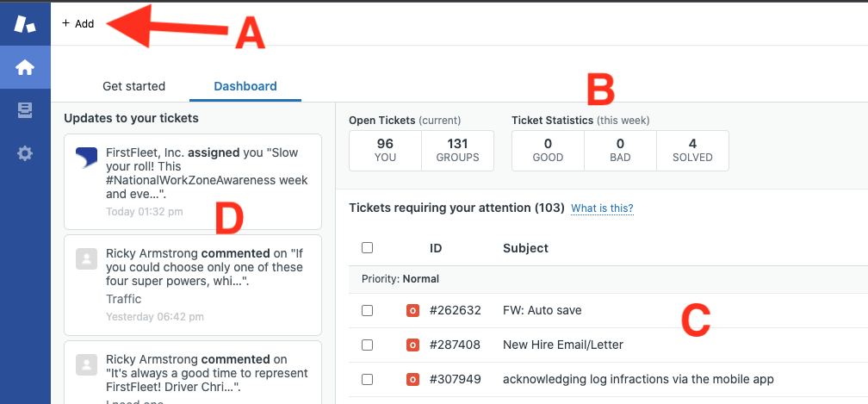The height and width of the screenshot is (404, 868).
Task: Click open status icon for ticket #262632
Action: tap(412, 310)
